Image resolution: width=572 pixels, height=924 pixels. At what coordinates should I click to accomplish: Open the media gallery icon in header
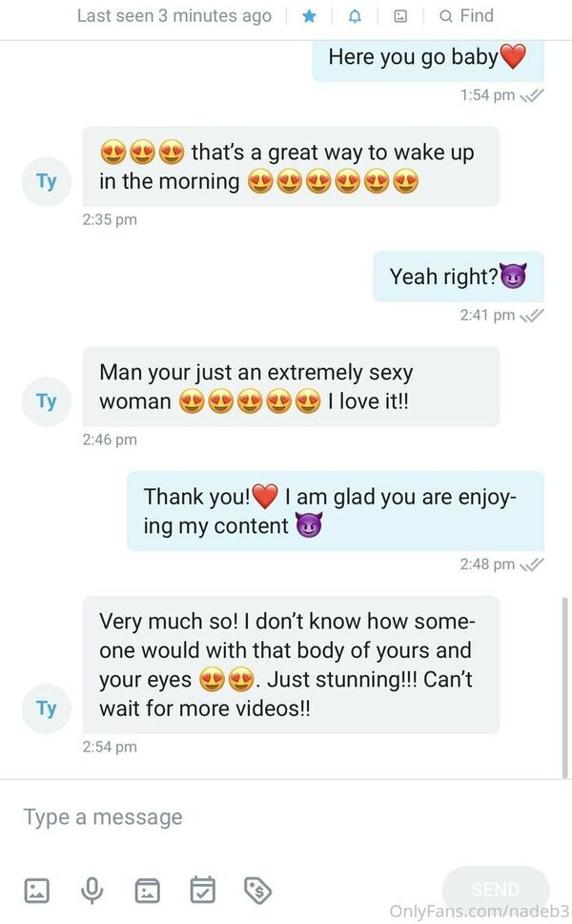pos(400,16)
